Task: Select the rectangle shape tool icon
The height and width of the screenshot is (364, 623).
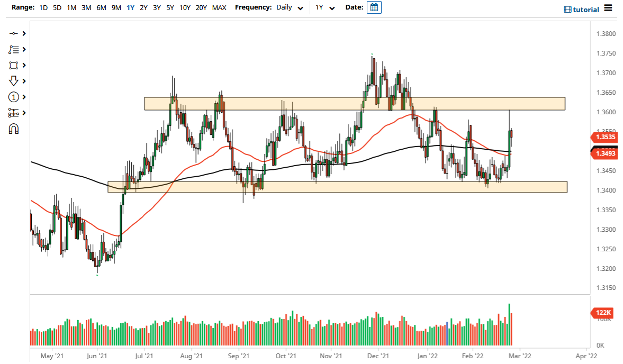Action: (14, 66)
